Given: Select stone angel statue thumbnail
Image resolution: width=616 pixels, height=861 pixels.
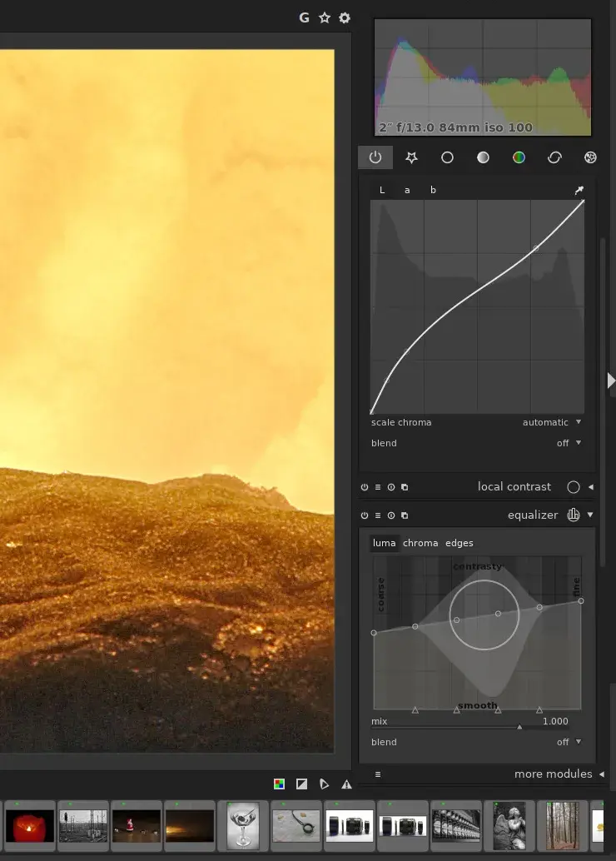Looking at the screenshot, I should point(509,826).
